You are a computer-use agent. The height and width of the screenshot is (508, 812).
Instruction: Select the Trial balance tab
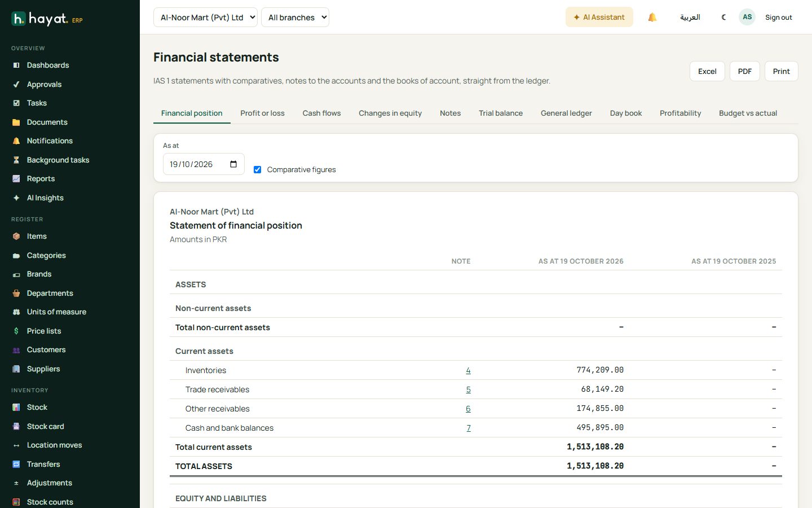pos(501,113)
